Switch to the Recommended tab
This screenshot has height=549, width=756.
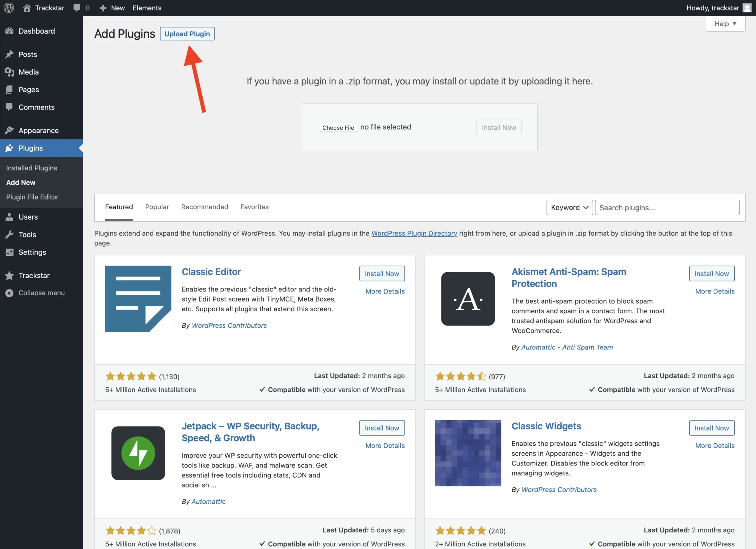pos(205,207)
